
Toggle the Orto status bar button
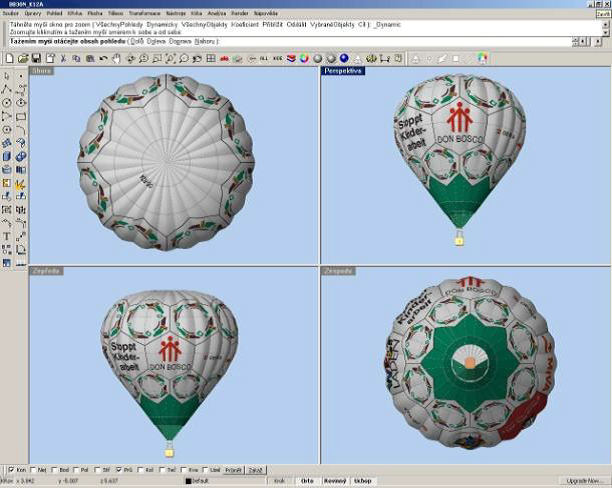[x=307, y=481]
